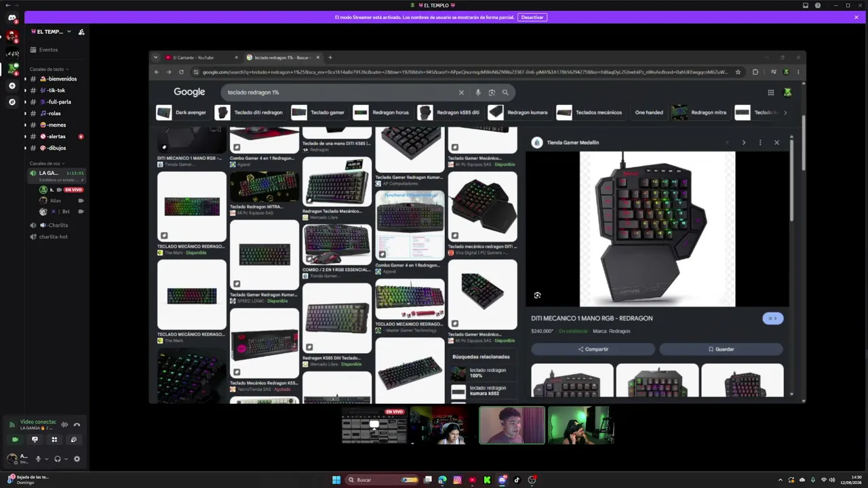Show more filter chips with arrow

point(785,113)
